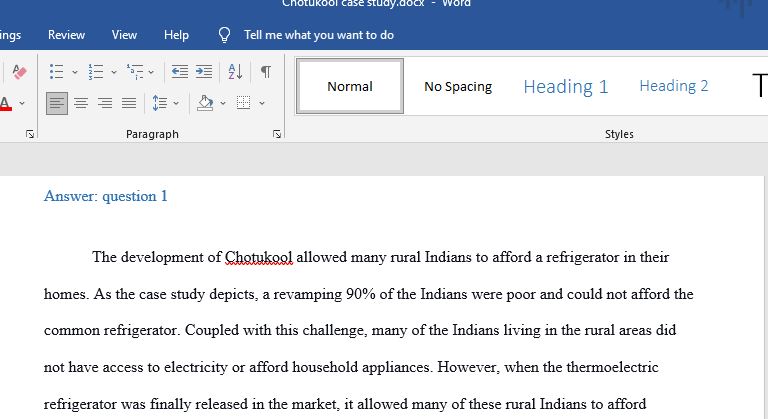The height and width of the screenshot is (419, 768).
Task: Open the font color dropdown arrow
Action: click(22, 103)
